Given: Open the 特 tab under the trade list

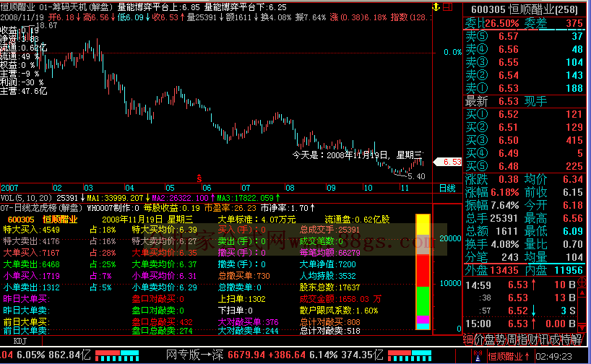Looking at the screenshot, I should (x=566, y=340).
